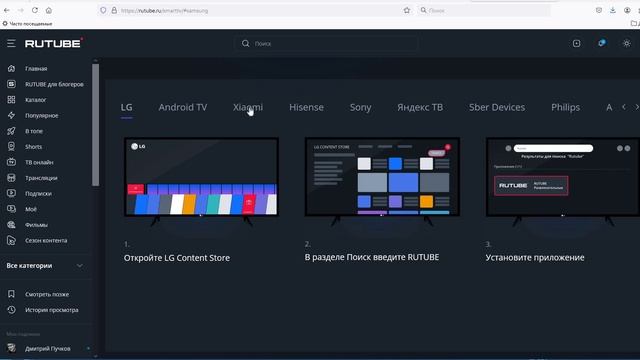Click the LG Content Store step 1 image
The width and height of the screenshot is (640, 360).
(x=201, y=181)
